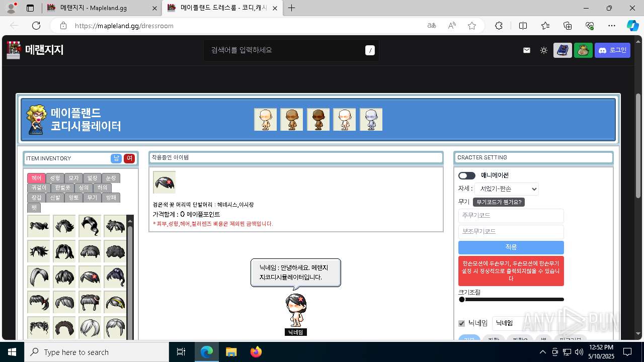Select the bluish ghost skin tone character
This screenshot has width=644, height=362.
[x=371, y=120]
